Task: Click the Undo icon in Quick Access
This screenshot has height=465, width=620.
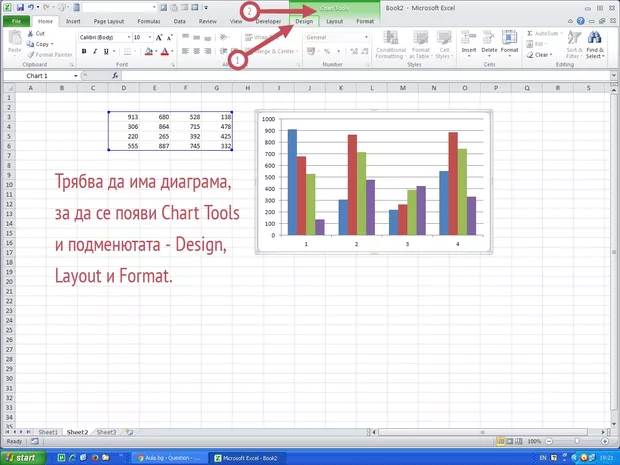Action: 31,7
